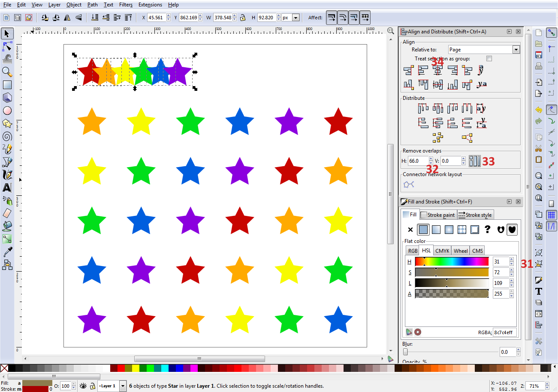This screenshot has width=558, height=392.
Task: Click the RGBA value input field
Action: point(504,332)
